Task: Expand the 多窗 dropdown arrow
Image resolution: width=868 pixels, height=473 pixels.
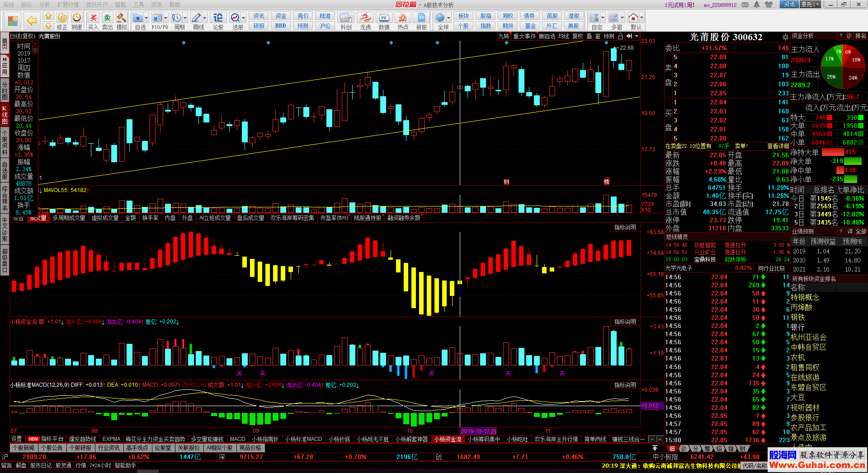Action: point(622,18)
